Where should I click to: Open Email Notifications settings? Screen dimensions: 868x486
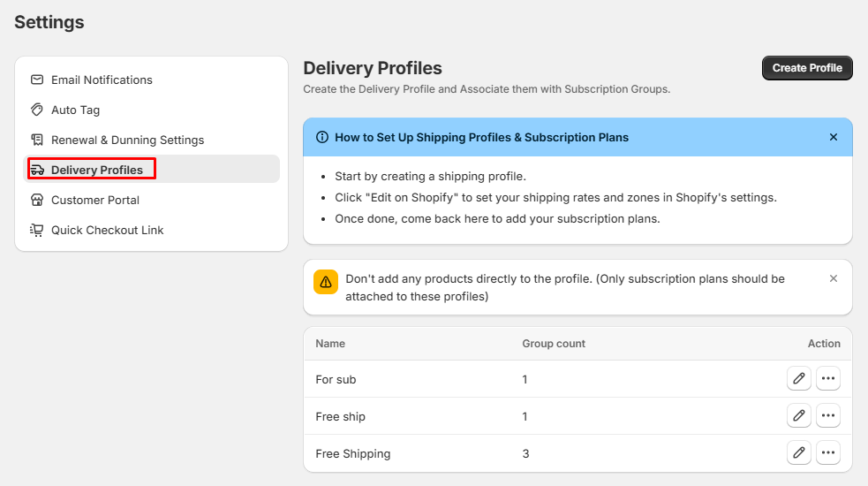102,80
